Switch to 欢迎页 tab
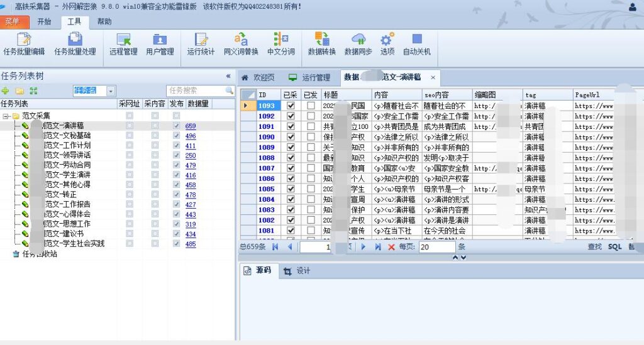 tap(258, 77)
